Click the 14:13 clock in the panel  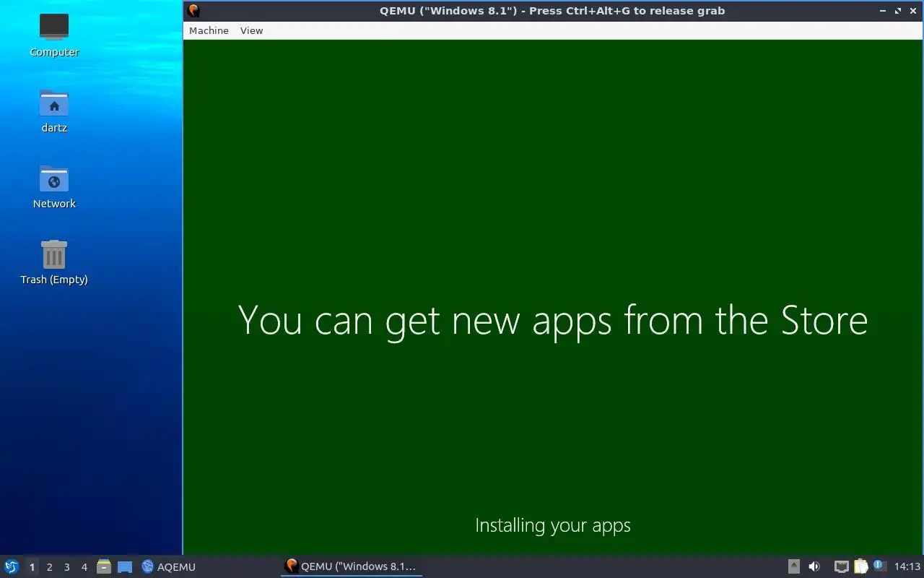[907, 566]
